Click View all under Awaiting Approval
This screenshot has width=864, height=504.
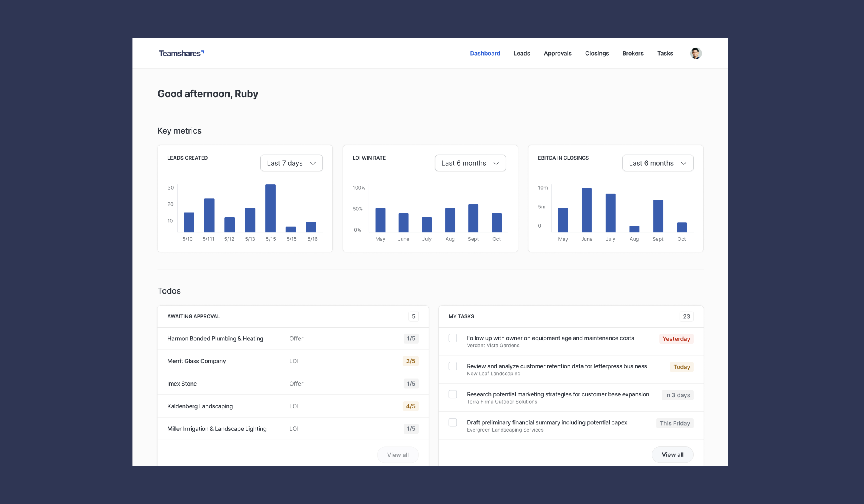point(398,455)
